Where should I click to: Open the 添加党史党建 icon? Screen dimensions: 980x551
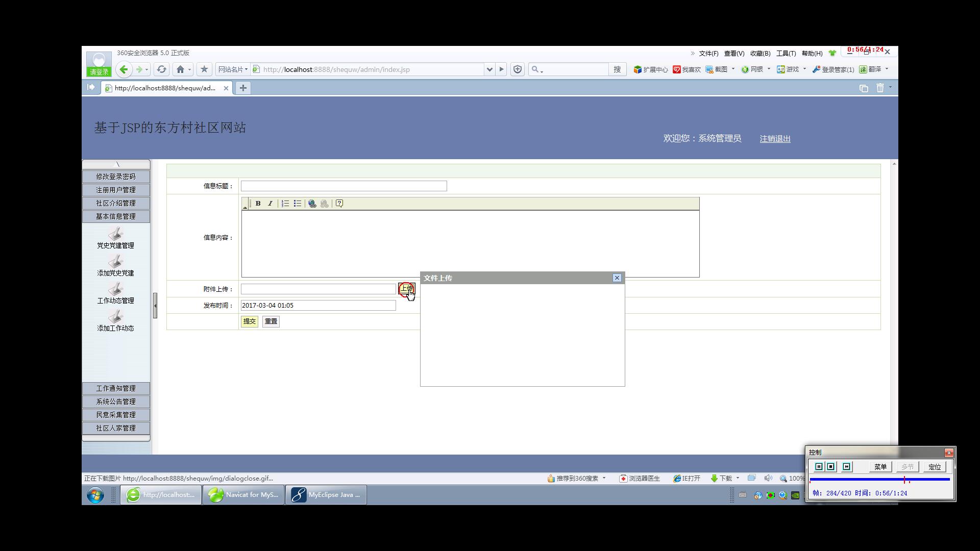coord(116,261)
